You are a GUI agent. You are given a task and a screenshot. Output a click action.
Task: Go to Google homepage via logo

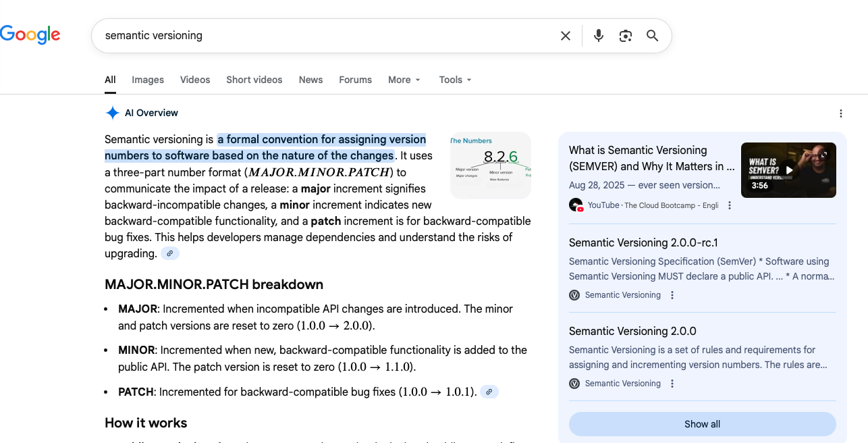30,34
